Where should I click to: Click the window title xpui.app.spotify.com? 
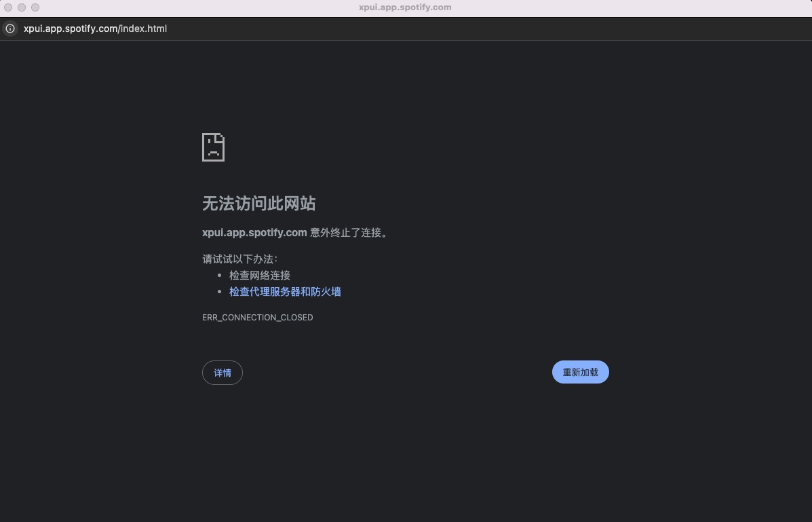point(405,7)
